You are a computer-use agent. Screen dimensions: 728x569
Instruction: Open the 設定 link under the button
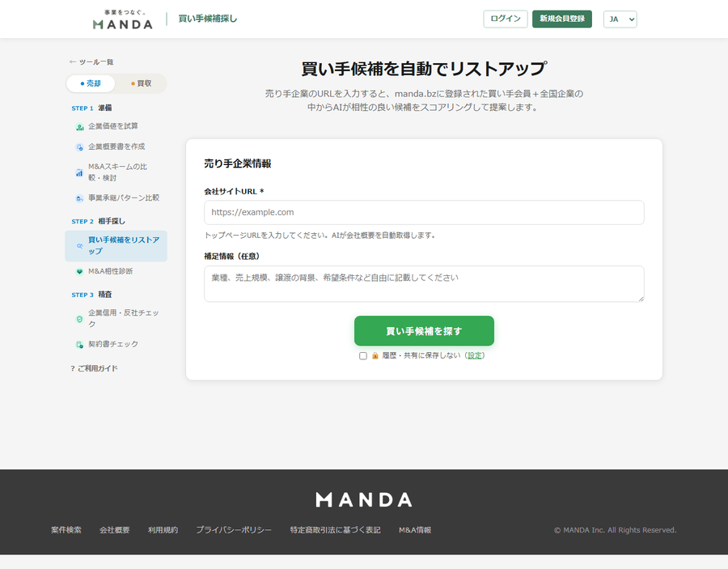tap(474, 355)
